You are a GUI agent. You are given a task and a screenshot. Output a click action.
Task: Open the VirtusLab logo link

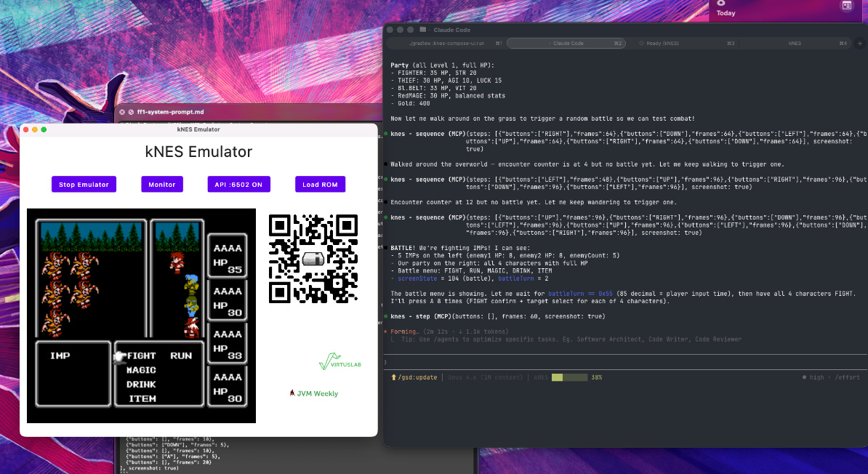(340, 361)
